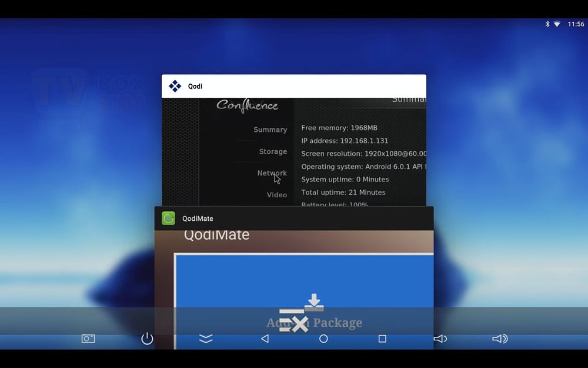The width and height of the screenshot is (588, 368).
Task: Click the large QodiMate title text
Action: coord(216,235)
